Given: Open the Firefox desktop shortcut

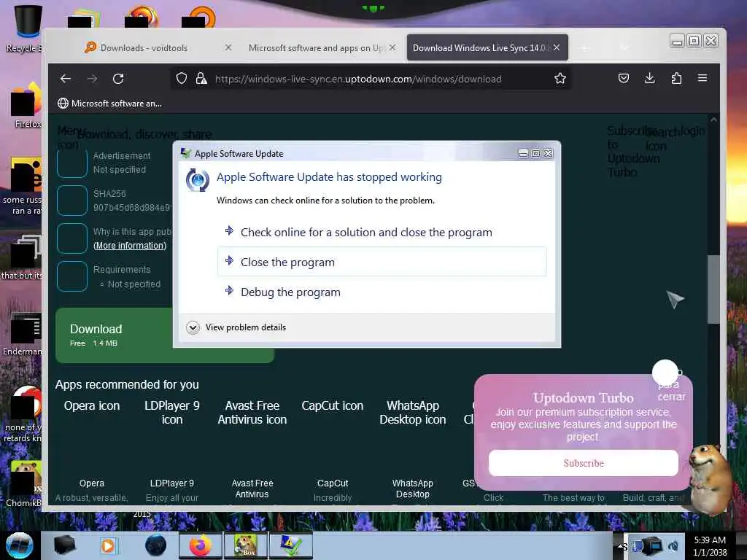Looking at the screenshot, I should pos(25,107).
